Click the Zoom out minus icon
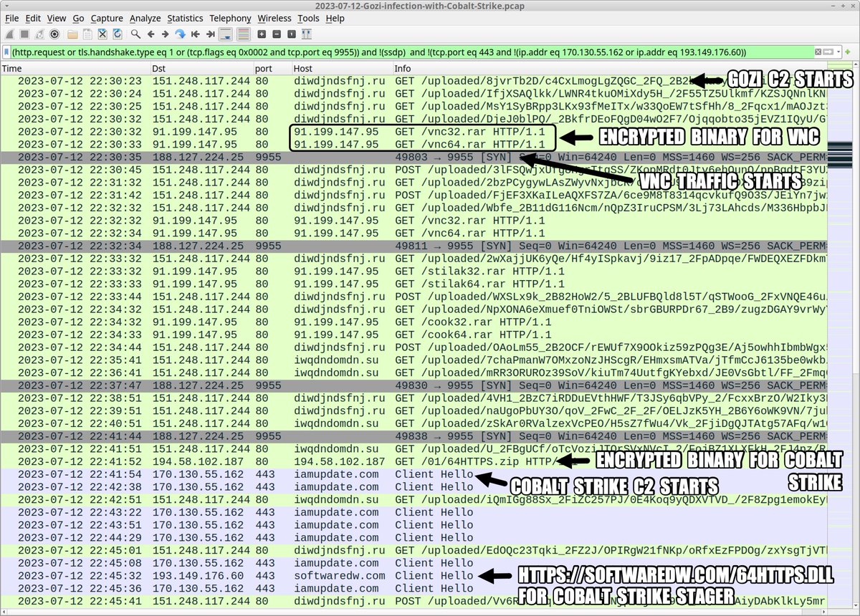The height and width of the screenshot is (616, 860). tap(277, 34)
